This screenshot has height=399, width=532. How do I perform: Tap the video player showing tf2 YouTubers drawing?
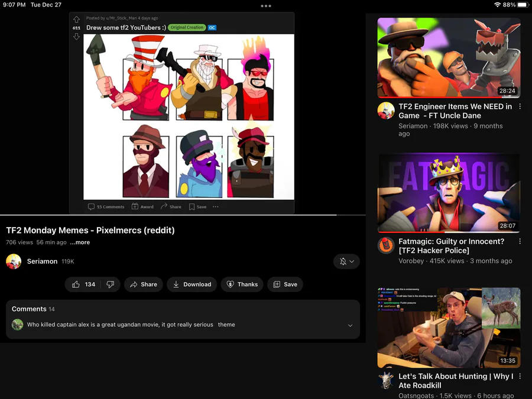pyautogui.click(x=182, y=113)
